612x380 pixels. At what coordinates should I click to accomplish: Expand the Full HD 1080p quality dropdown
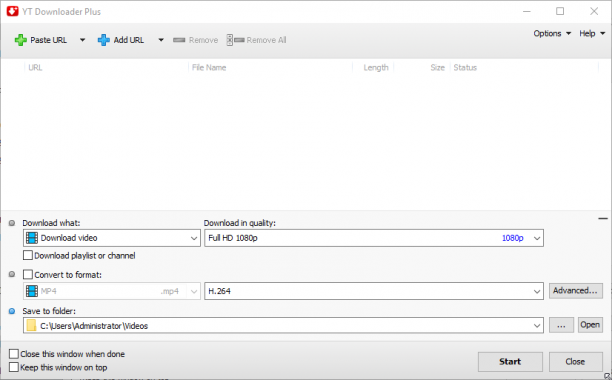pos(537,238)
